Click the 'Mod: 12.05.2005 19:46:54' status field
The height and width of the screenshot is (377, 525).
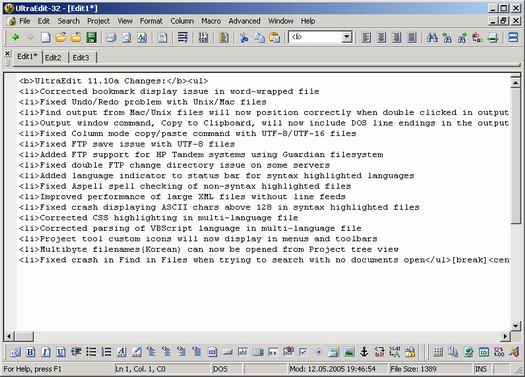point(337,369)
